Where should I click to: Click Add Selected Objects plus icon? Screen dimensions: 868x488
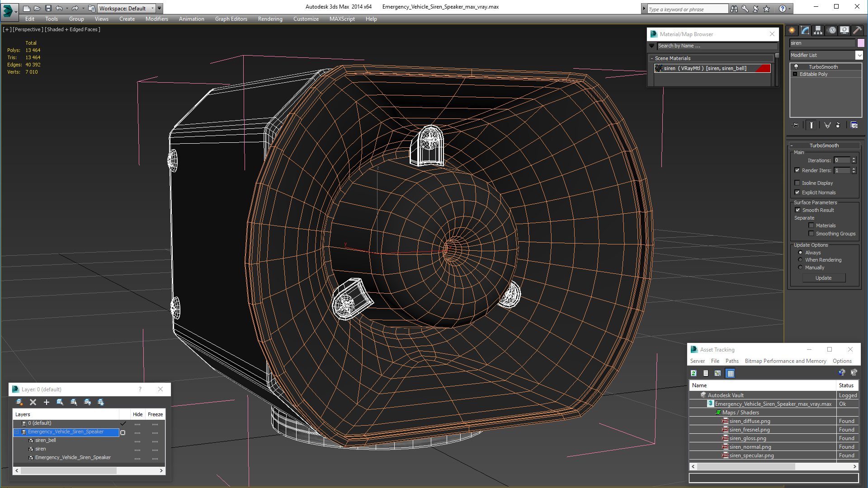click(x=47, y=402)
